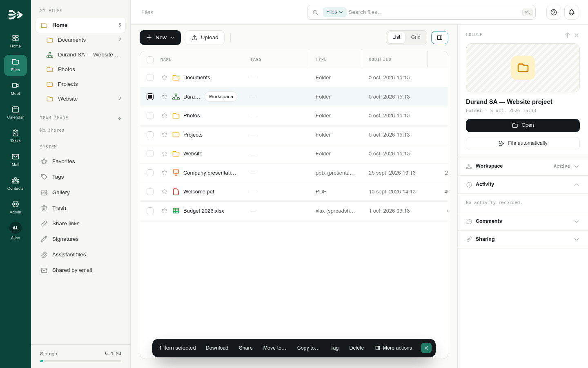Image resolution: width=588 pixels, height=368 pixels.
Task: Star the Documents folder row
Action: [x=165, y=78]
